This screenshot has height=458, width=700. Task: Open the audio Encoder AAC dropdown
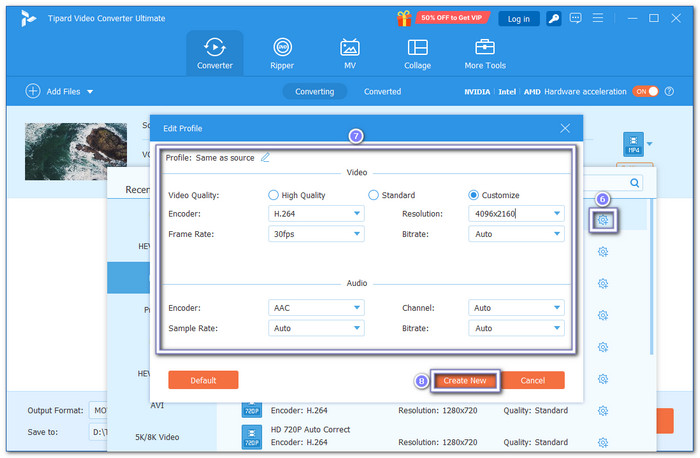pyautogui.click(x=316, y=308)
